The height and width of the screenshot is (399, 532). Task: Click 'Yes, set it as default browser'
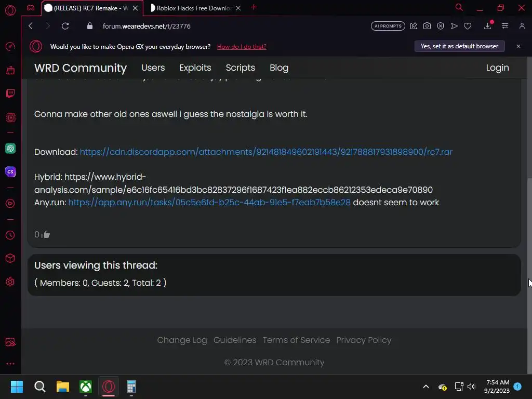click(459, 46)
